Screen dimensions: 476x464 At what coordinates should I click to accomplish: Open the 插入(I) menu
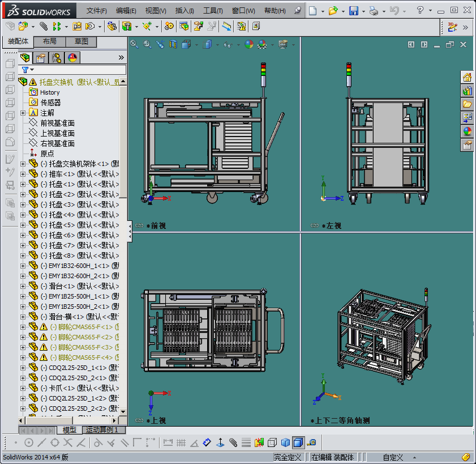pos(185,11)
